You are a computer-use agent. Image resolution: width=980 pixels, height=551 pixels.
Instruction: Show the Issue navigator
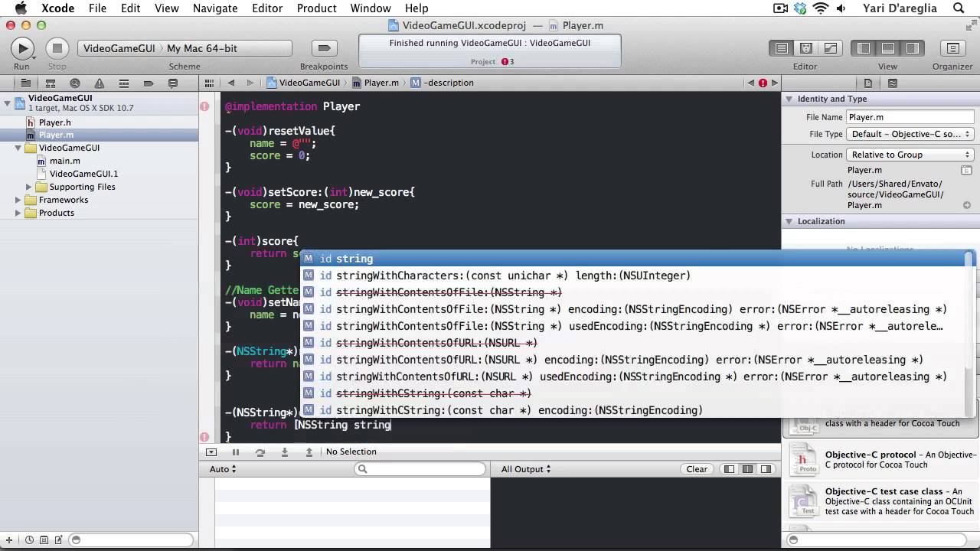100,83
